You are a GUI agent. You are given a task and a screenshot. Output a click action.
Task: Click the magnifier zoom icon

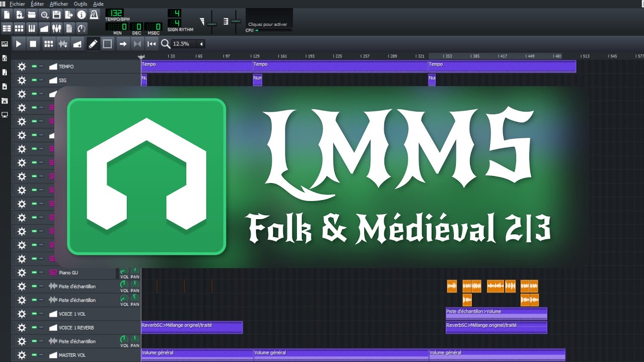pos(165,44)
